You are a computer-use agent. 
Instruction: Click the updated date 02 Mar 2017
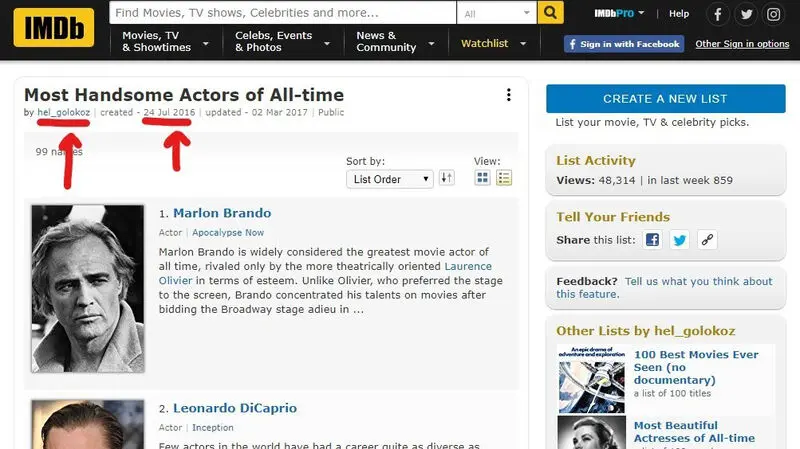point(280,112)
